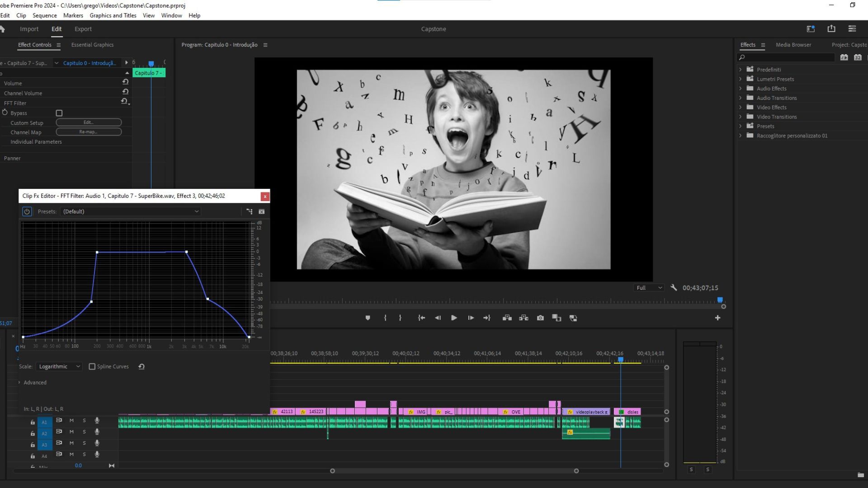
Task: Click the Add Marker icon
Action: [x=368, y=318]
